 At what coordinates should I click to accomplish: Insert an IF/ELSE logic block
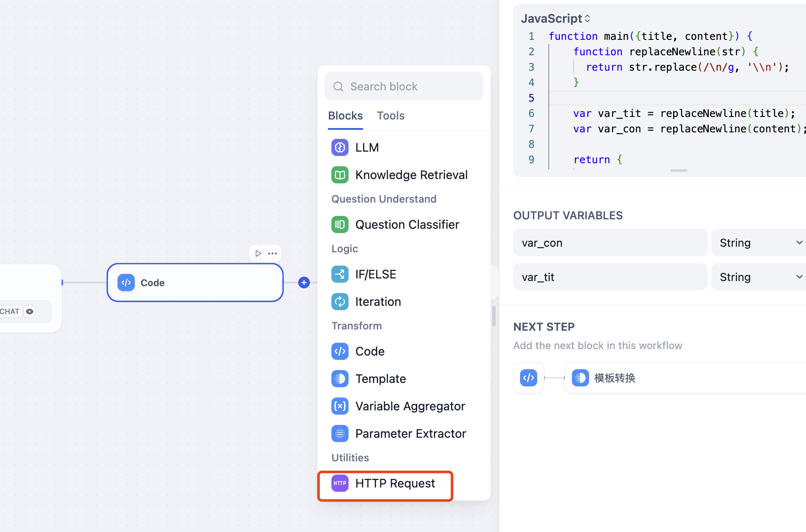click(403, 274)
